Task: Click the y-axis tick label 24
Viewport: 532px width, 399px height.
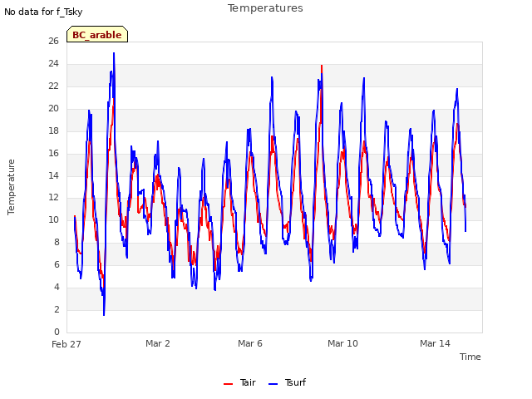Action: pyautogui.click(x=53, y=63)
